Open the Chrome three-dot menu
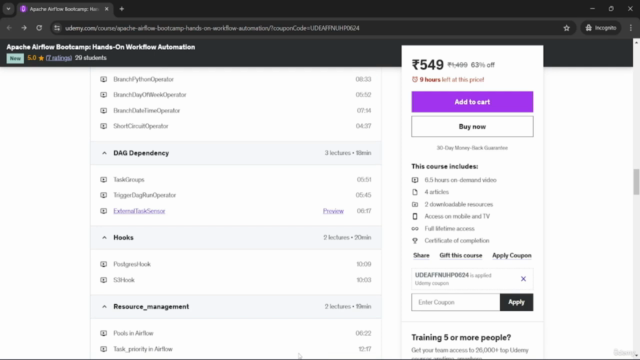This screenshot has height=360, width=640. (x=631, y=28)
